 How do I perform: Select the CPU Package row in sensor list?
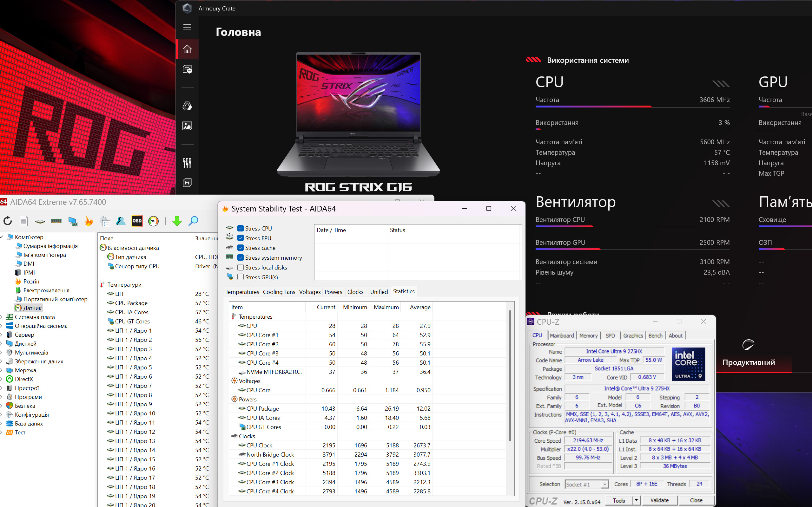(158, 303)
